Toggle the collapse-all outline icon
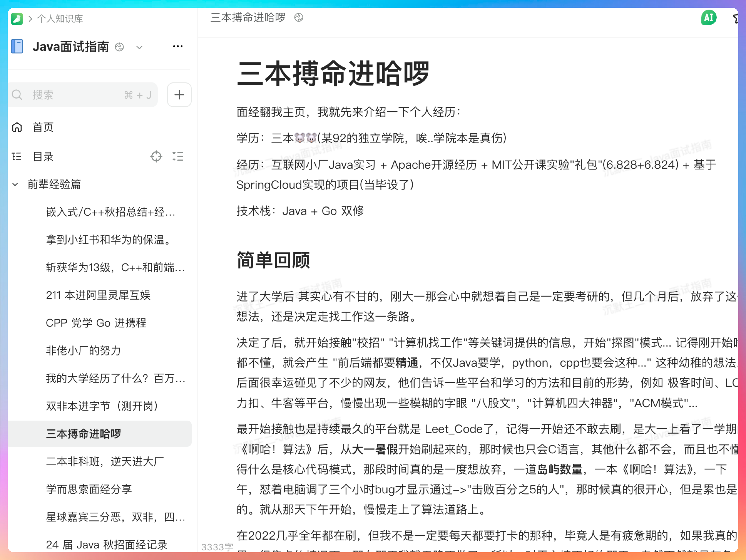Screen dimensions: 746x560 point(178,157)
